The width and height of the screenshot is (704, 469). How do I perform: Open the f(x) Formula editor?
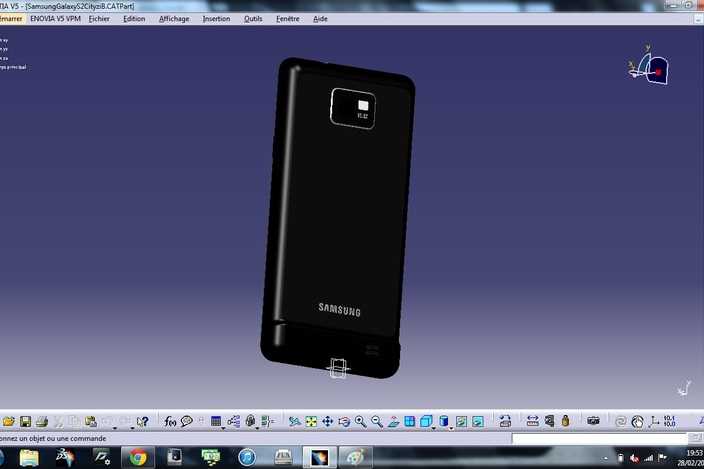(170, 421)
